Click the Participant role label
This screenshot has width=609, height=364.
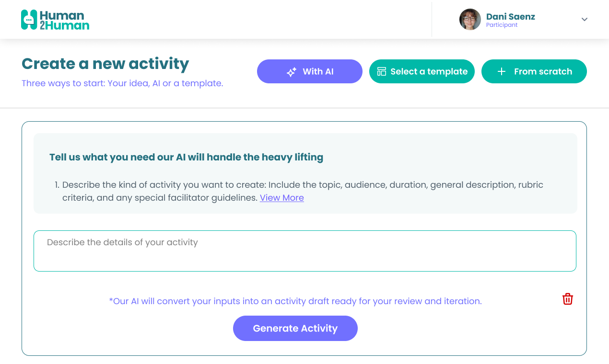502,25
